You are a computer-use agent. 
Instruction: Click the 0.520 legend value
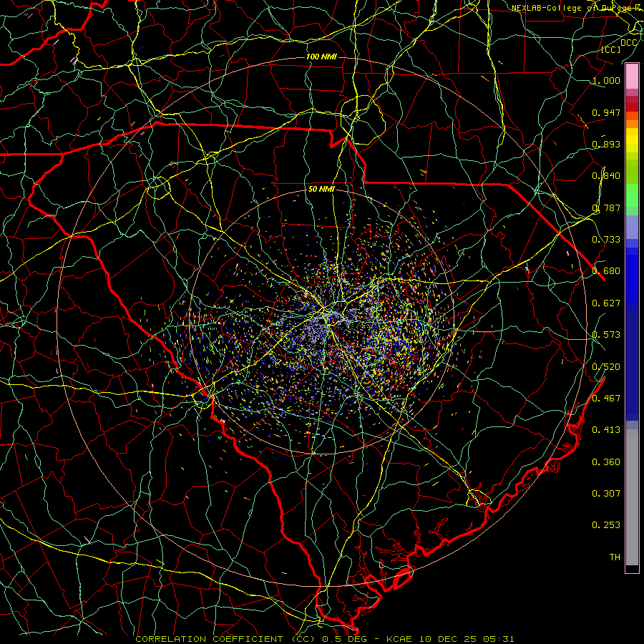606,367
